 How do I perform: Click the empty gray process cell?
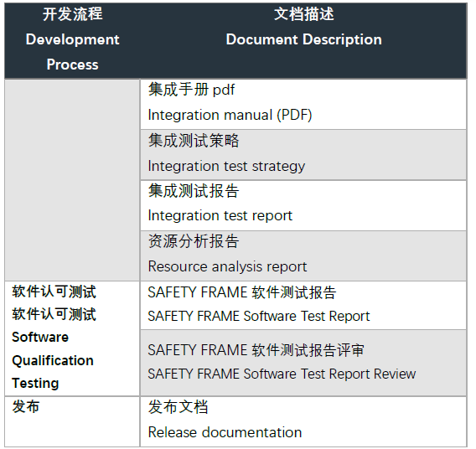[72, 180]
